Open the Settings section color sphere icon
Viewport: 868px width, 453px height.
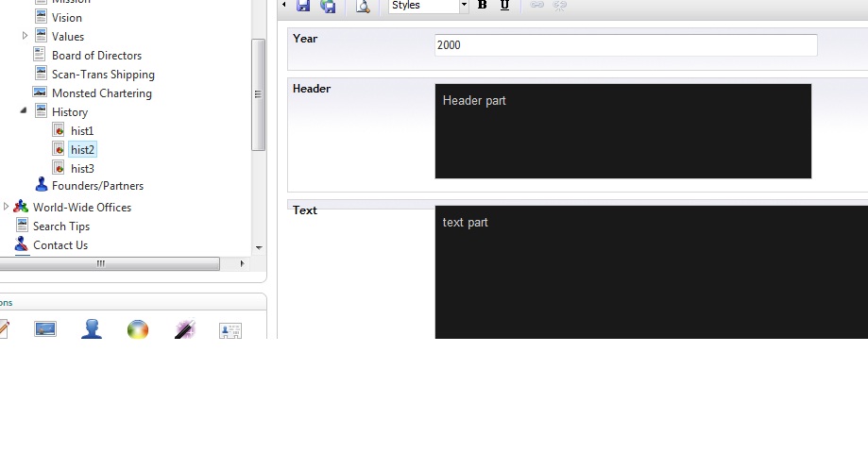pos(137,329)
